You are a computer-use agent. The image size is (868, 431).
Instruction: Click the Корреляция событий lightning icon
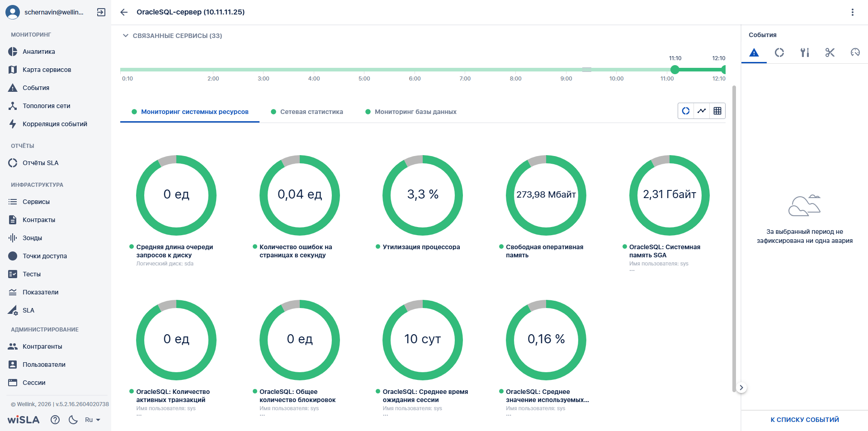[x=13, y=124]
